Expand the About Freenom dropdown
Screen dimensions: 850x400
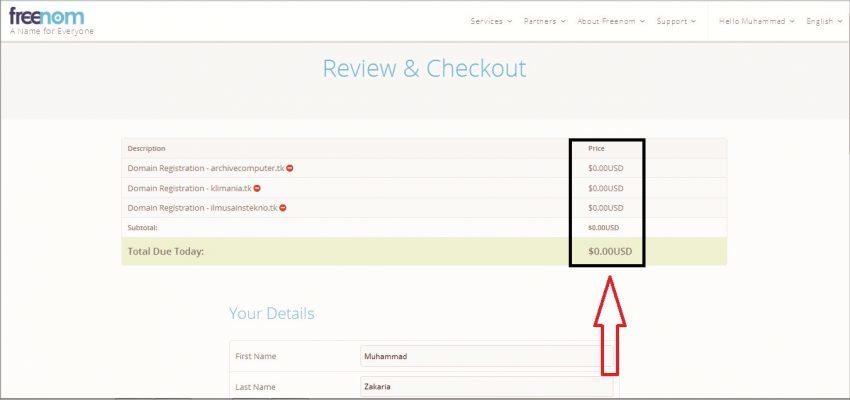click(x=611, y=21)
